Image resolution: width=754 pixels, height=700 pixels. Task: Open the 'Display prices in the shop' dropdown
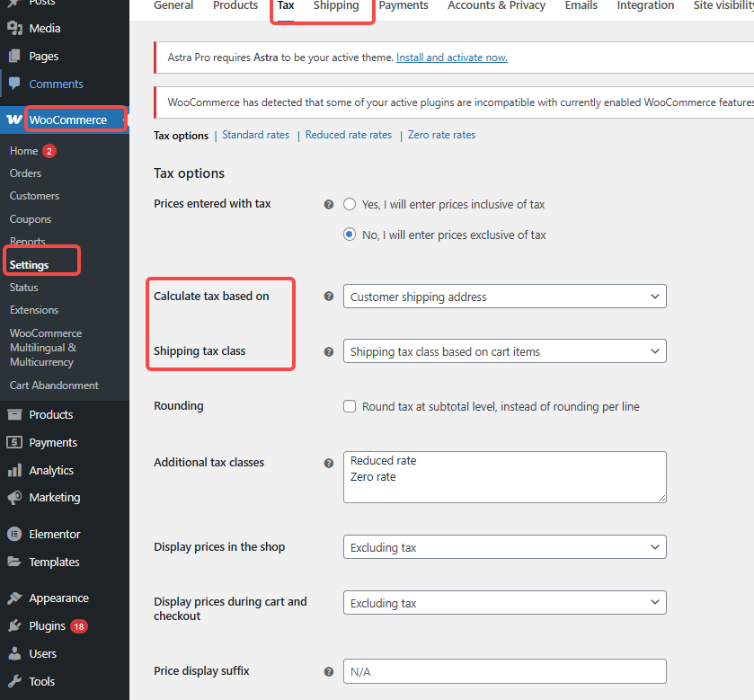(504, 546)
